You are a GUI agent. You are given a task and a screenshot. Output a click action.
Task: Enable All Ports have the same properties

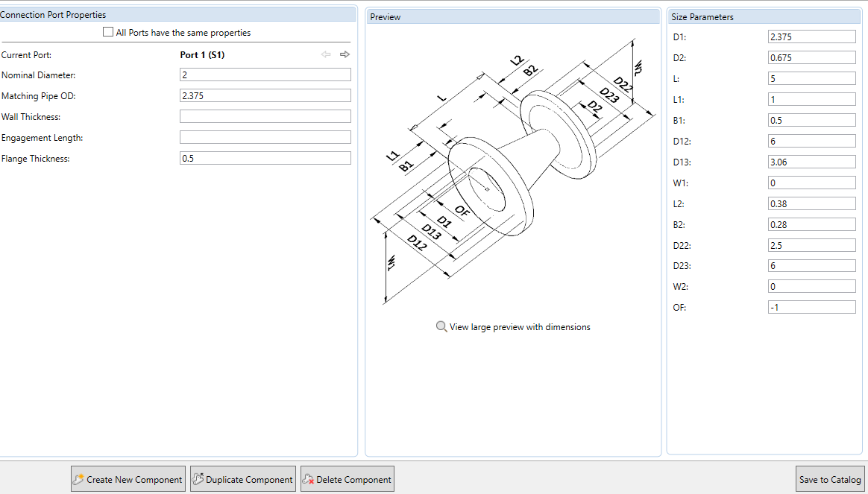[107, 32]
